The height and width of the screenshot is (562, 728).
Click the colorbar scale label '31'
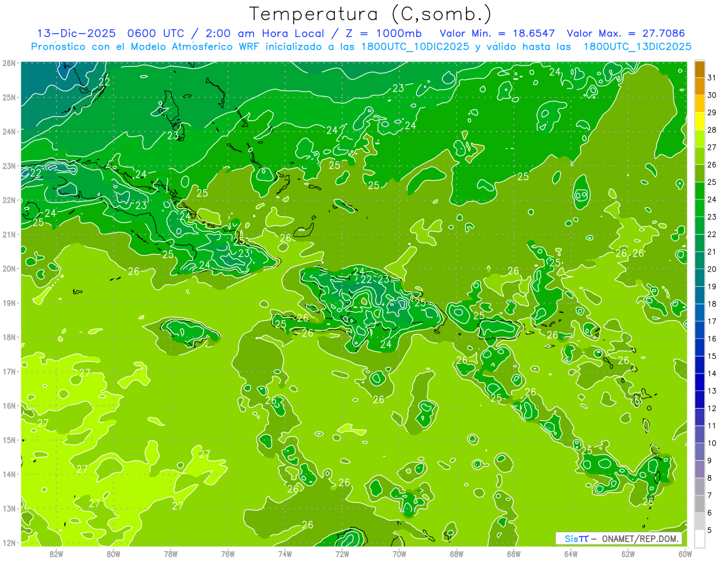(x=712, y=77)
